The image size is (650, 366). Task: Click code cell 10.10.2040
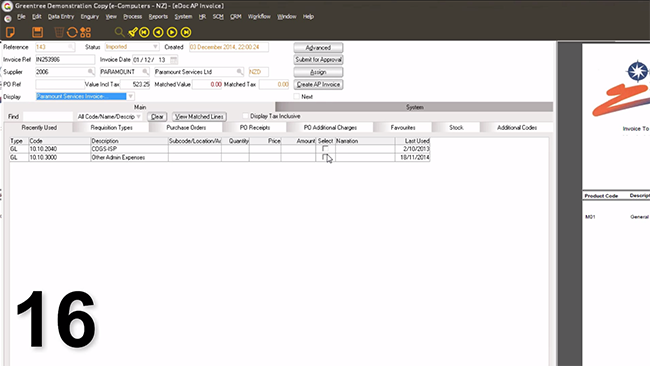[x=60, y=149]
